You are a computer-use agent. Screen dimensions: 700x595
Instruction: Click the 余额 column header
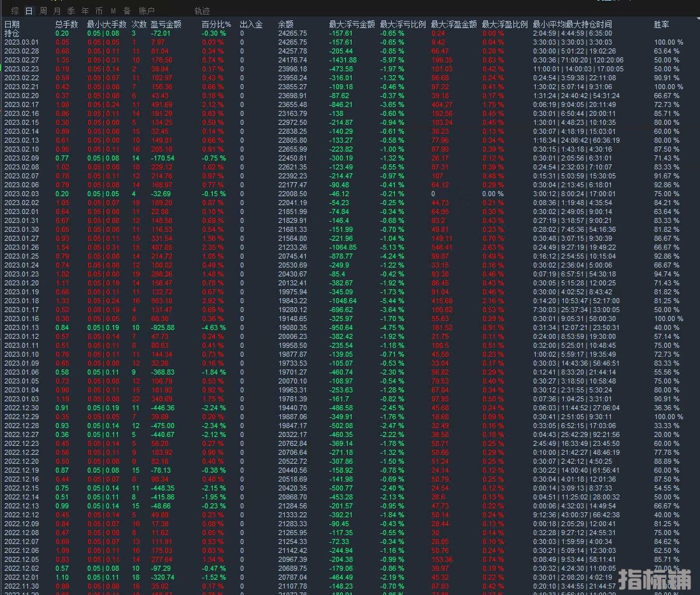click(x=286, y=24)
